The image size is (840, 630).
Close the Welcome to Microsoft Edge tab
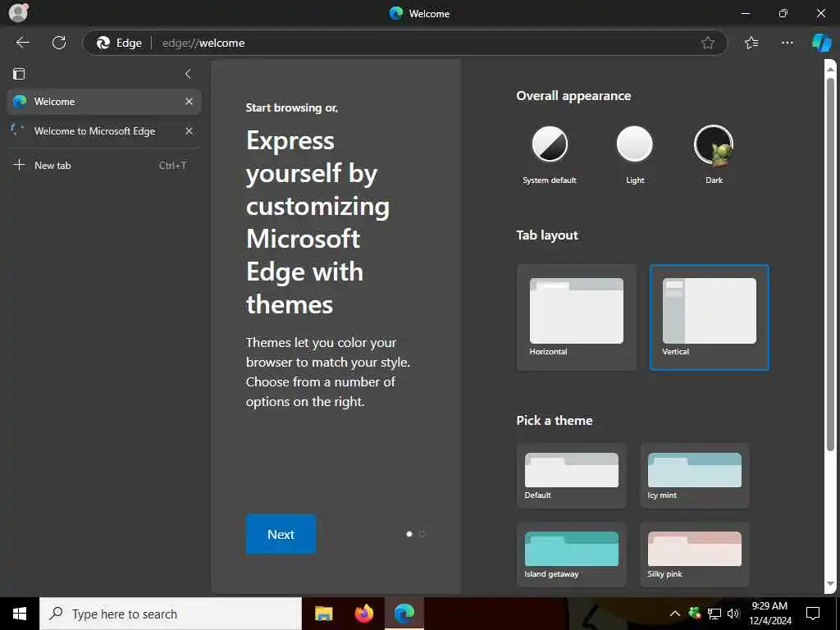[189, 130]
